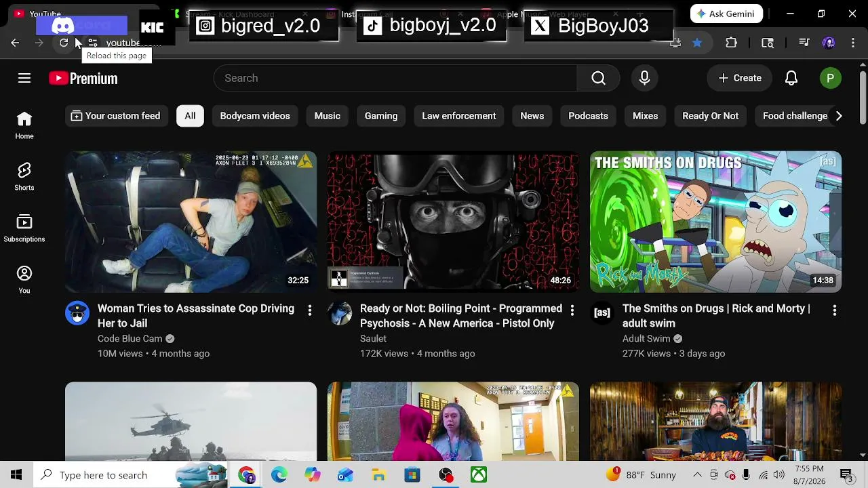Open the YouTube guide hamburger menu

pos(24,78)
